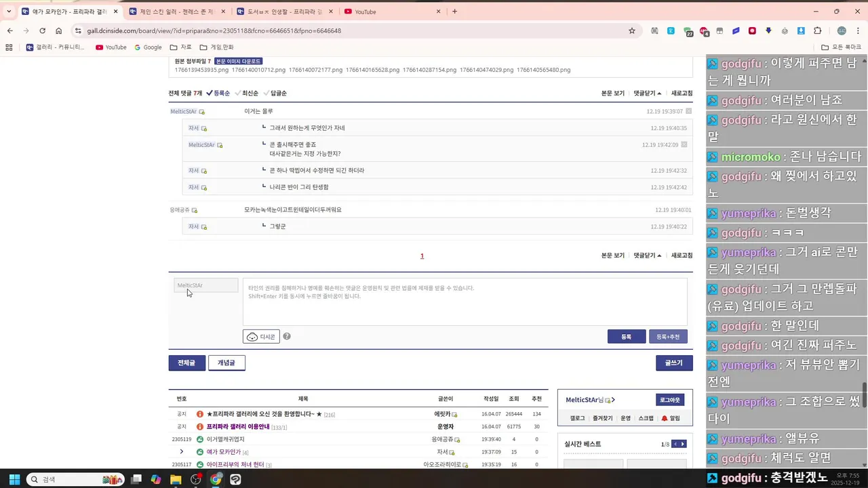
Task: Expand MelticStAr profile chevron in login box
Action: tap(613, 400)
